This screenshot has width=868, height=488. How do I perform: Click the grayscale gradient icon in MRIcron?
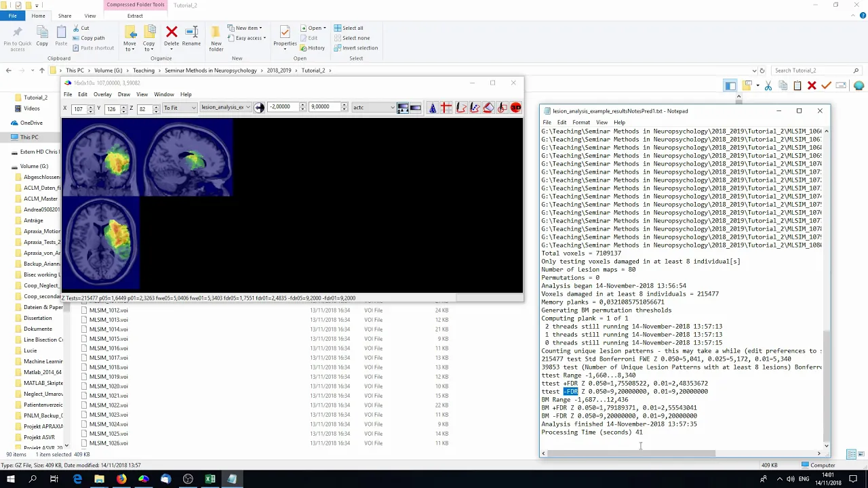[x=416, y=108]
